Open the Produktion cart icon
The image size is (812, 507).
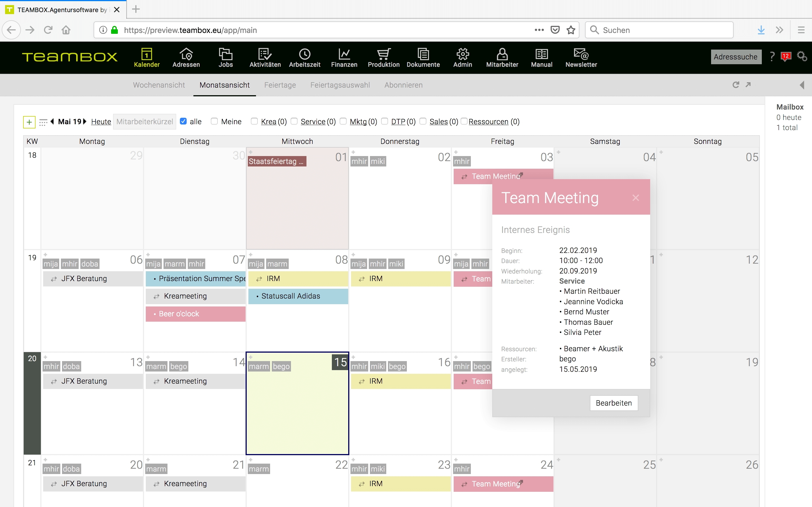(383, 54)
